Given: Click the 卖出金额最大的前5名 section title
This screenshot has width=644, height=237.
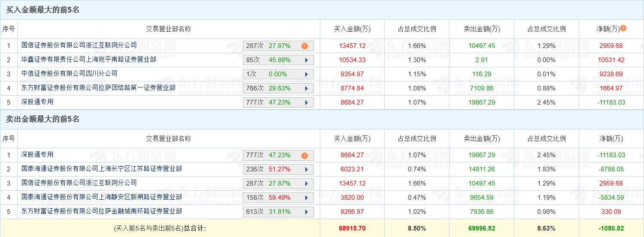Looking at the screenshot, I should coord(43,119).
